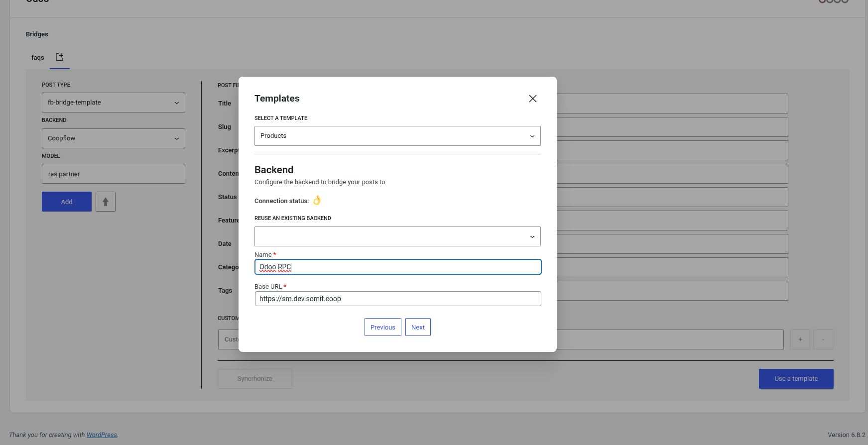Click the Title post field input
This screenshot has width=868, height=445.
point(672,104)
